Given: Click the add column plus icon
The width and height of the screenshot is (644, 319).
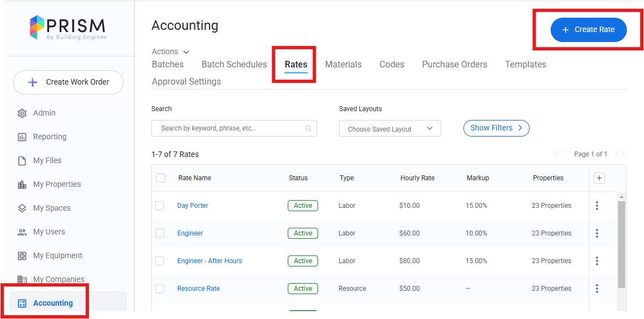Looking at the screenshot, I should [x=599, y=177].
